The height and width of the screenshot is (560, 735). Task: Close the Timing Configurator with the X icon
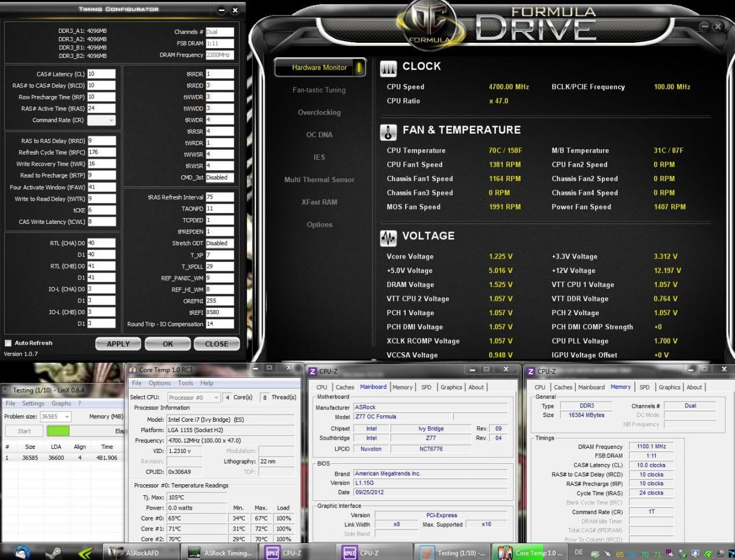click(x=235, y=10)
